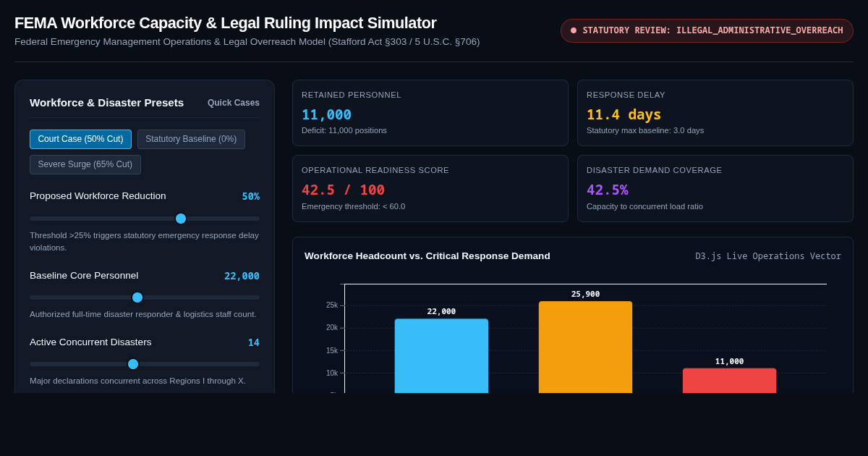Image resolution: width=868 pixels, height=456 pixels.
Task: Click the Authorized full-time disaster responder note
Action: coord(143,314)
